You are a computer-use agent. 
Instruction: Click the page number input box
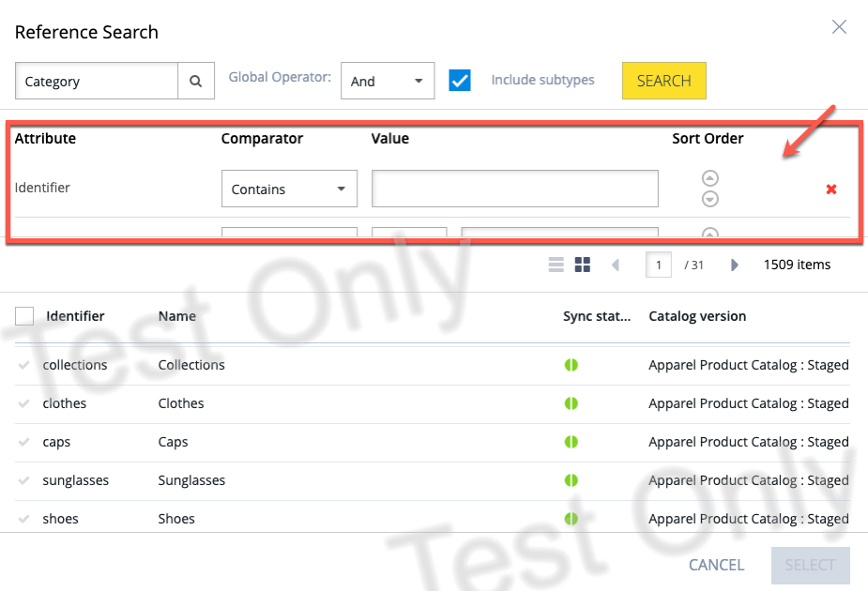(658, 265)
